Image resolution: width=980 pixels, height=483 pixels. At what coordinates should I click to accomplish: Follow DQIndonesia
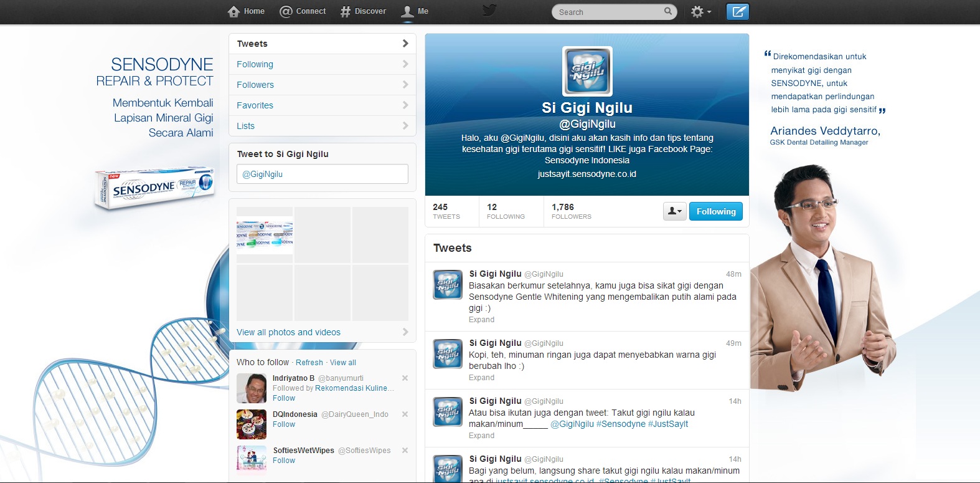(284, 424)
